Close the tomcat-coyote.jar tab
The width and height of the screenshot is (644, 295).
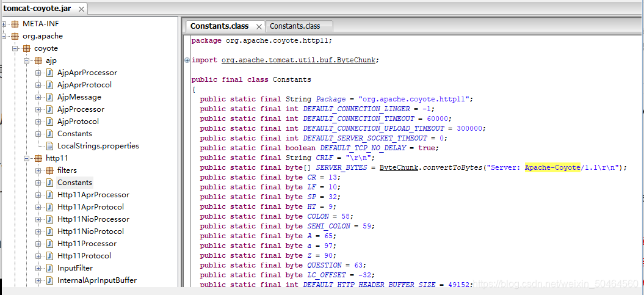(x=80, y=9)
